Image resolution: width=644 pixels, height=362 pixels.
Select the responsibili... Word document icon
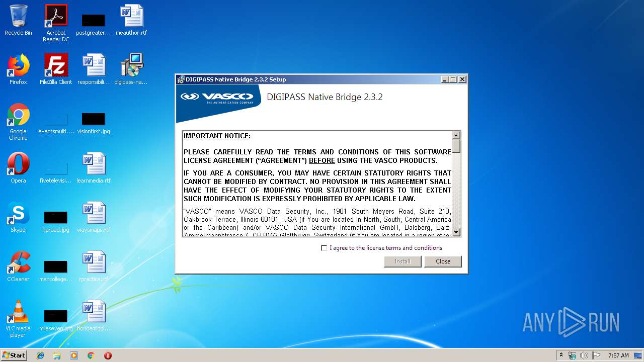94,69
